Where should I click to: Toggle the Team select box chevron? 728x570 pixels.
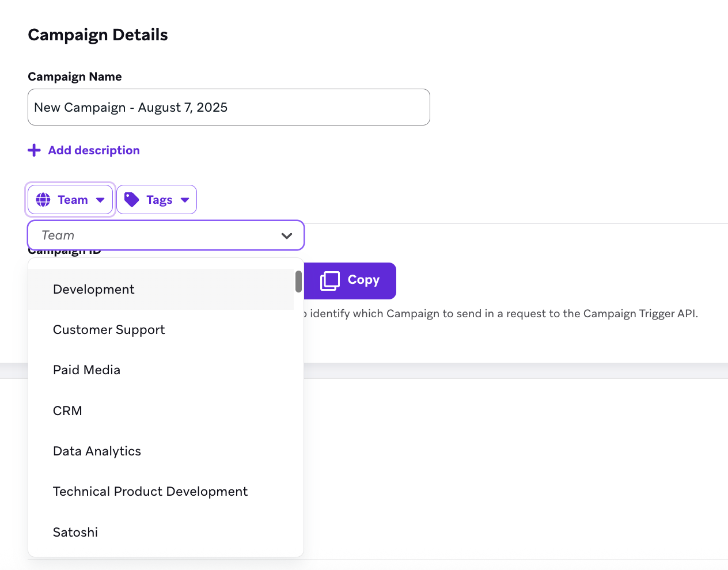point(287,235)
